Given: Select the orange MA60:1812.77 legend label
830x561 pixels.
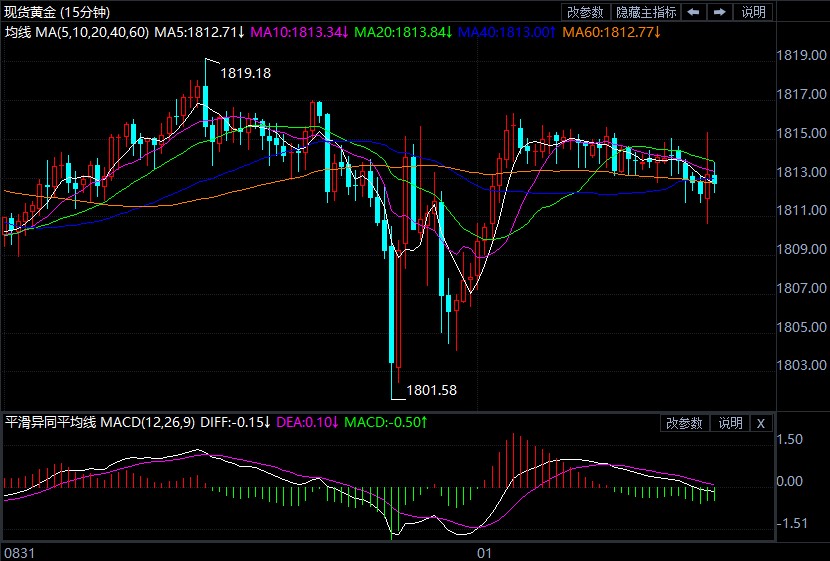Looking at the screenshot, I should coord(612,33).
